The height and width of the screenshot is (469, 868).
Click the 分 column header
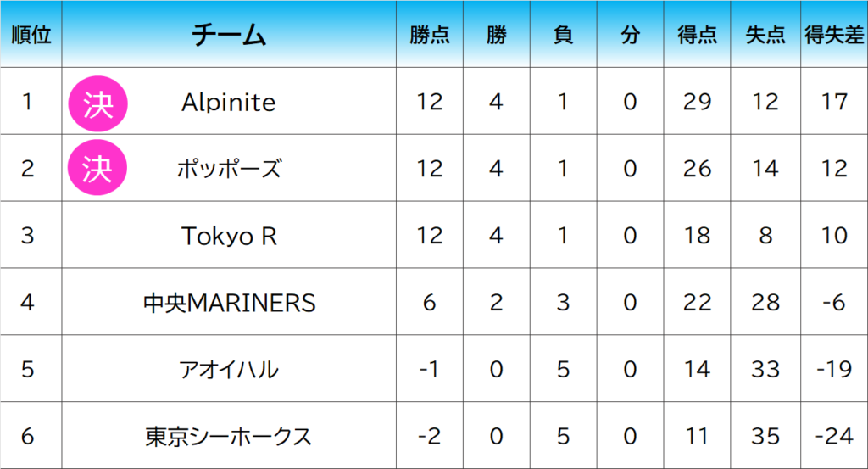coord(630,35)
